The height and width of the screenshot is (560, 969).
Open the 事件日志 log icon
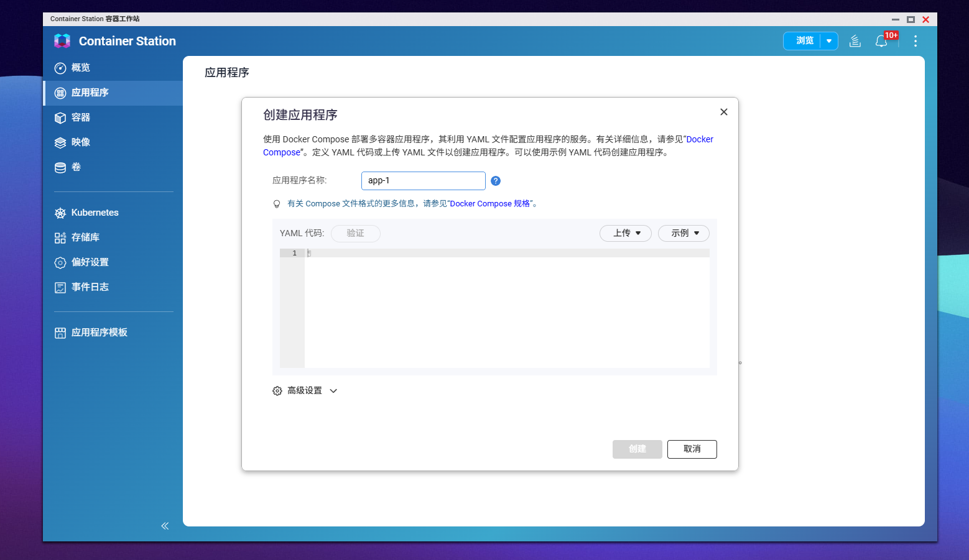click(60, 287)
